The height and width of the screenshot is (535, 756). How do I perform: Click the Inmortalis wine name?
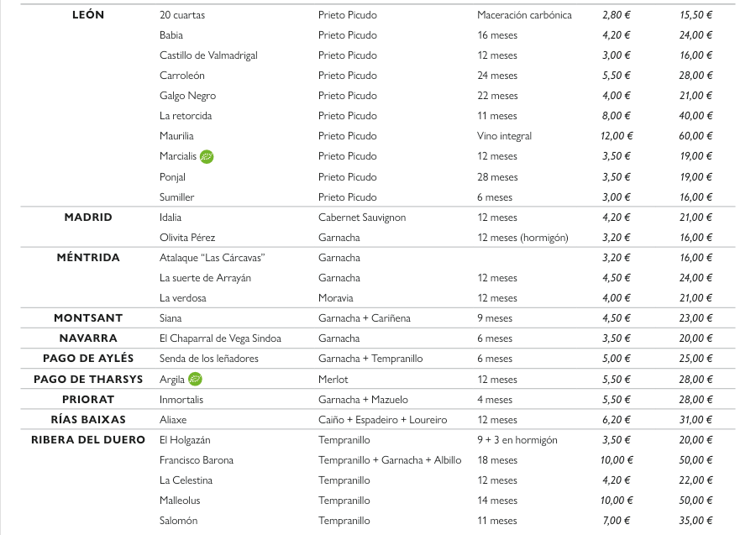[x=181, y=400]
